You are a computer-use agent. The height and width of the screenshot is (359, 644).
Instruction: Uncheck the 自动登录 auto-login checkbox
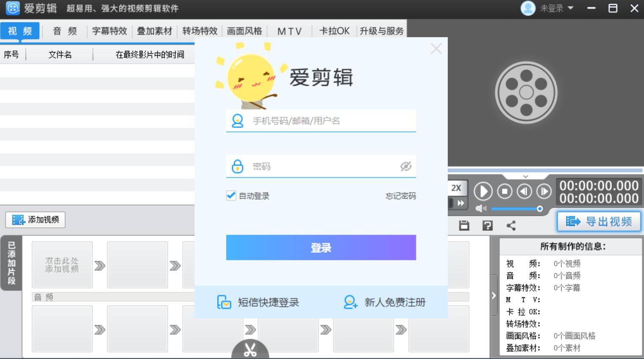[230, 196]
